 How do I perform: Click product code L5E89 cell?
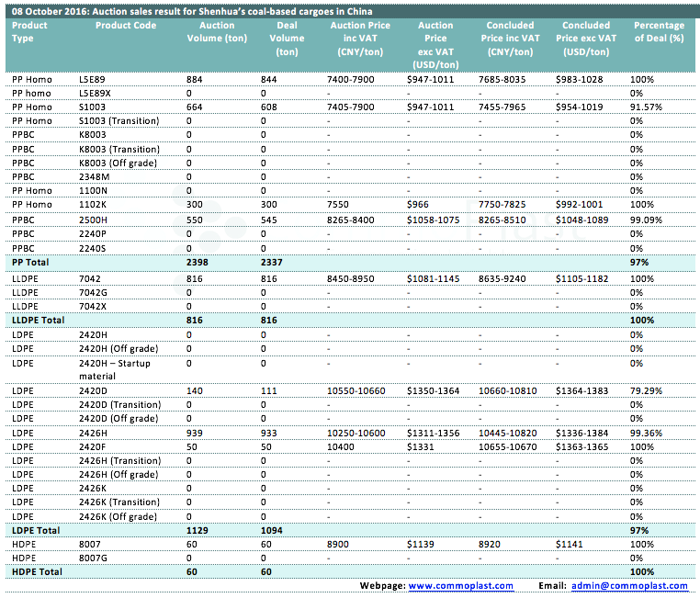pyautogui.click(x=92, y=80)
